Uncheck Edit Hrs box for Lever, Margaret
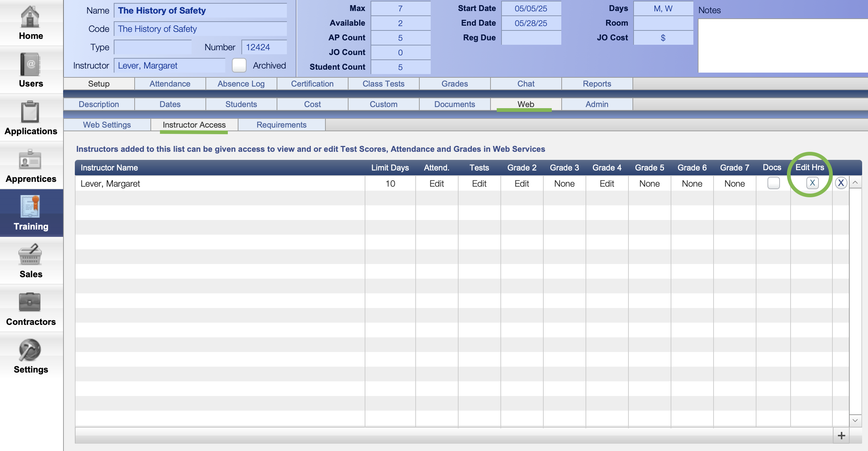Image resolution: width=868 pixels, height=451 pixels. click(x=812, y=183)
